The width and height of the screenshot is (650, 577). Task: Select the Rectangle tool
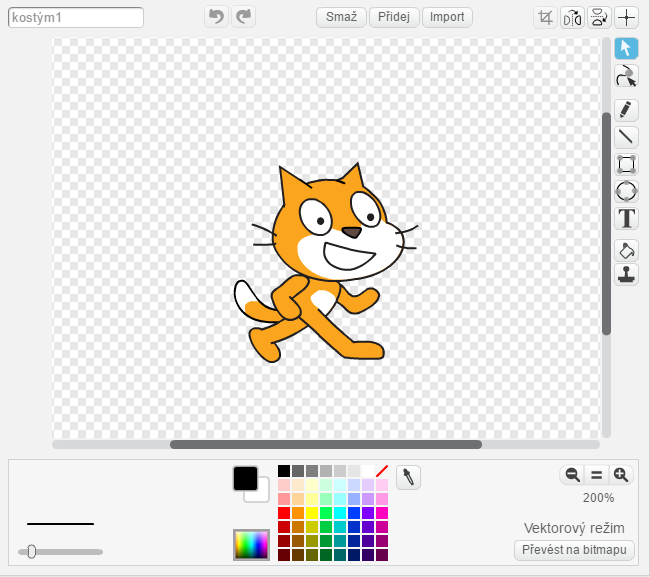pos(626,165)
